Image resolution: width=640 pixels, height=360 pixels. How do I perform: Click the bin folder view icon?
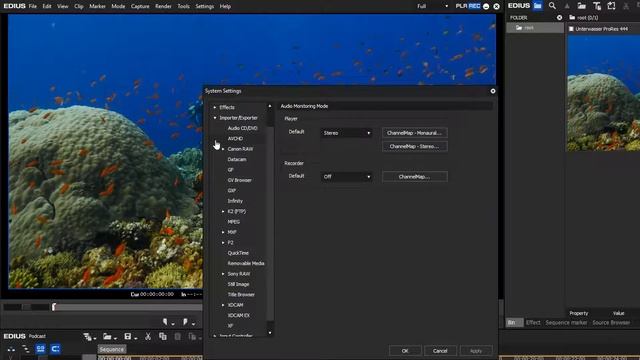(x=538, y=6)
